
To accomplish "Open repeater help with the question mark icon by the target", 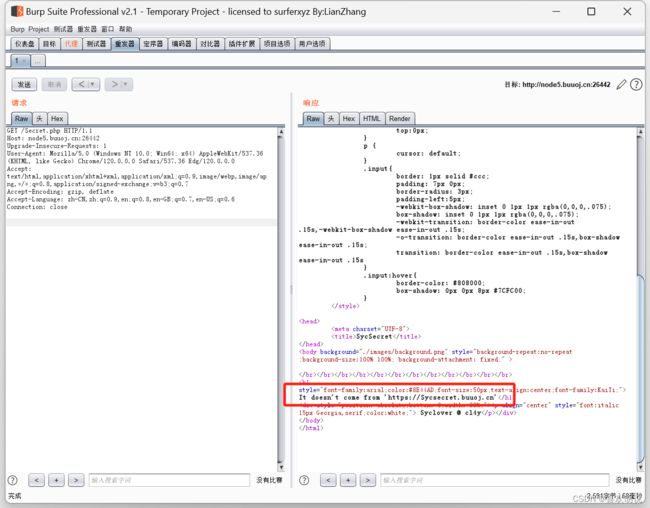I will click(636, 85).
